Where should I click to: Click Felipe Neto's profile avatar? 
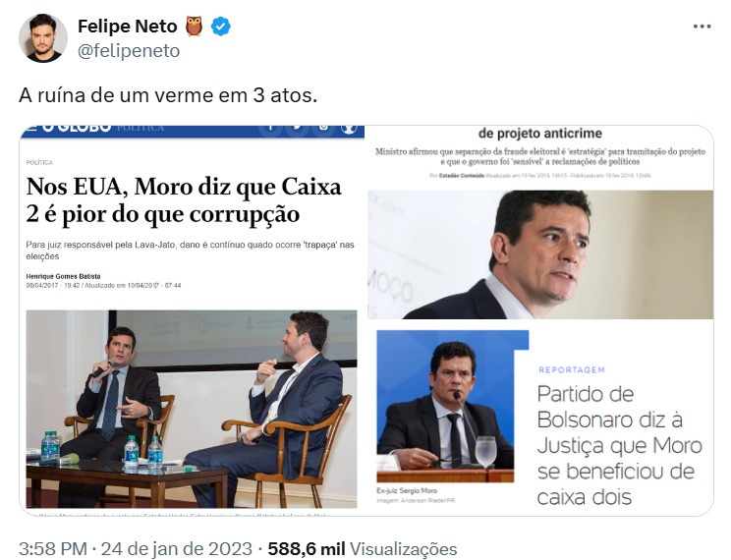pyautogui.click(x=43, y=38)
